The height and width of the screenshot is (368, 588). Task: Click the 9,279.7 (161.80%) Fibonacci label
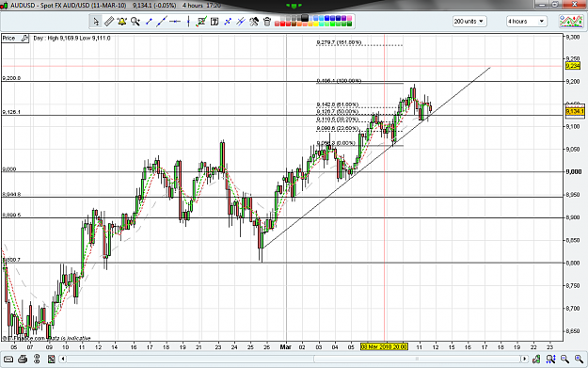click(339, 42)
